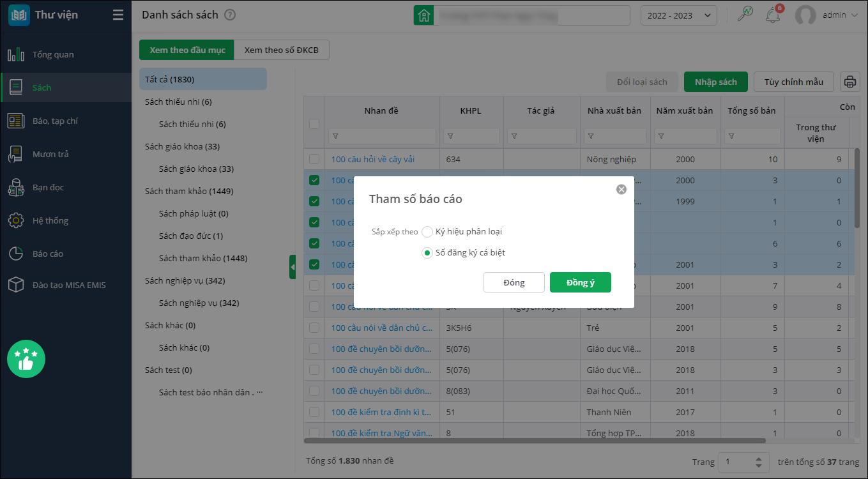Screen dimensions: 868x479
Task: Click the table's horizontal scrollbar
Action: pos(535,441)
